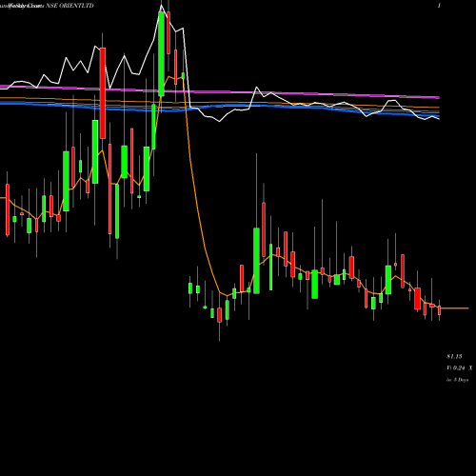Viewport: 476px width, 476px height.
Task: Click the NSE ORIENTLTD chart title
Action: tap(69, 6)
